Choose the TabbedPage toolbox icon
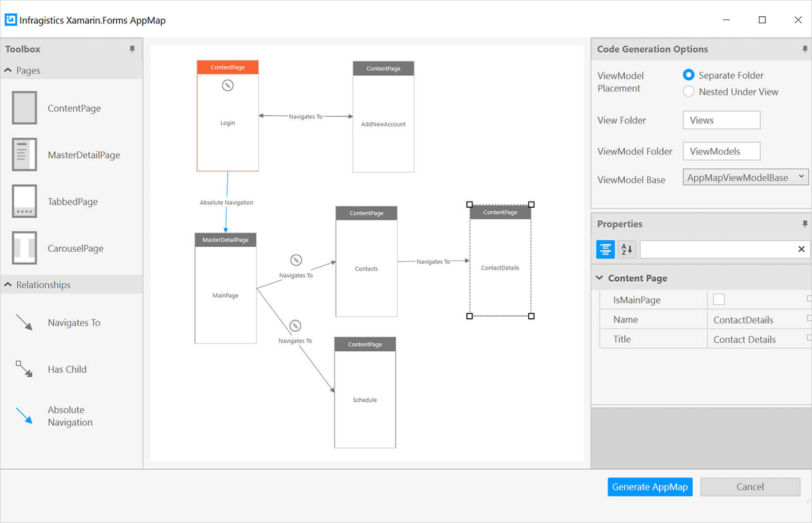This screenshot has height=523, width=812. pyautogui.click(x=24, y=201)
